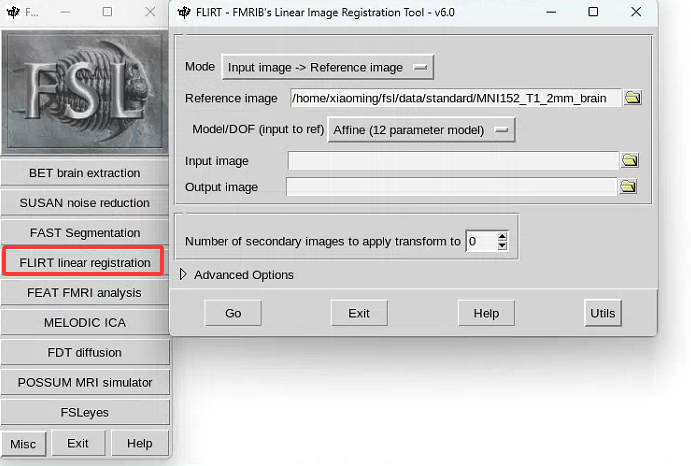Browse for the Input image file
691x466 pixels.
coord(630,160)
